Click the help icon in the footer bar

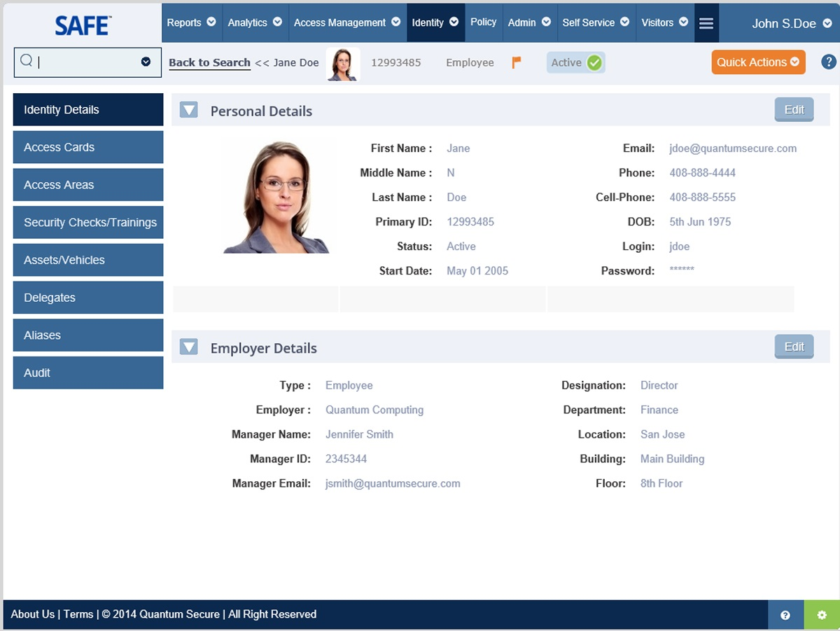[785, 614]
